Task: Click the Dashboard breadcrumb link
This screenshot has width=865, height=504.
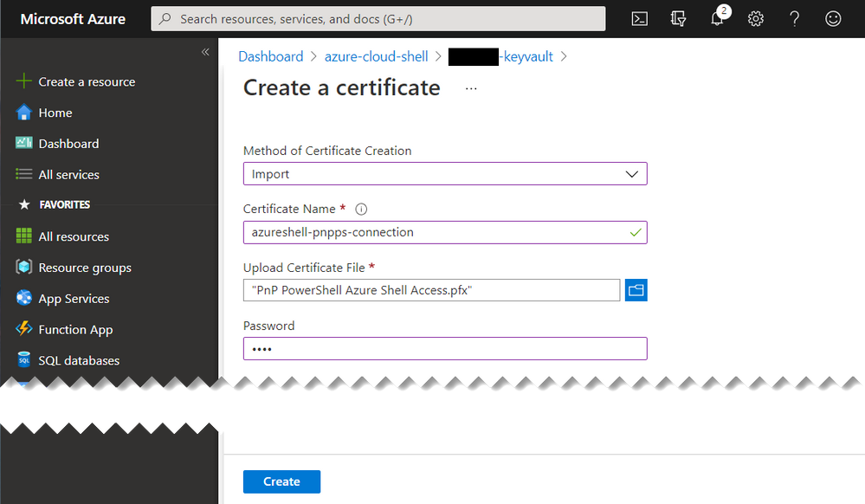Action: pos(271,56)
